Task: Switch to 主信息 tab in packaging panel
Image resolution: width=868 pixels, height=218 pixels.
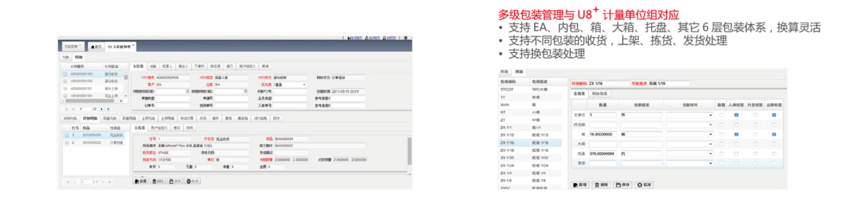Action: 580,93
